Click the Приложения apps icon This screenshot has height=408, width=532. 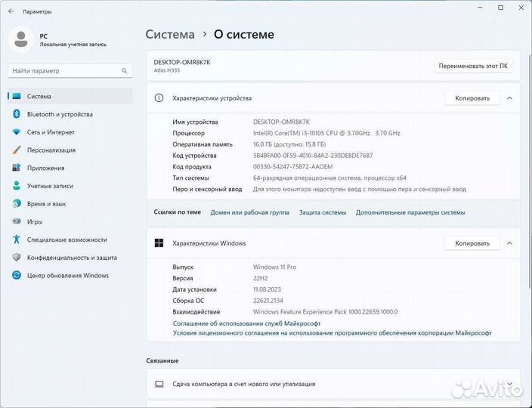[x=17, y=168]
